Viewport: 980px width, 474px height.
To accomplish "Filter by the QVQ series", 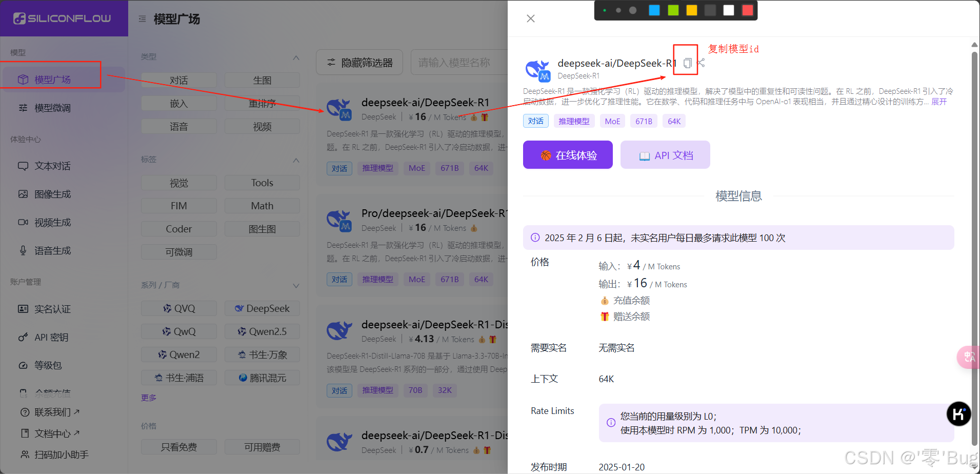I will tap(178, 309).
